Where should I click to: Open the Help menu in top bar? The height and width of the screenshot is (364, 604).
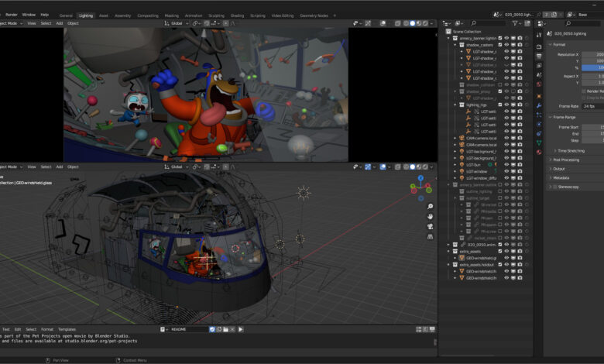[45, 15]
